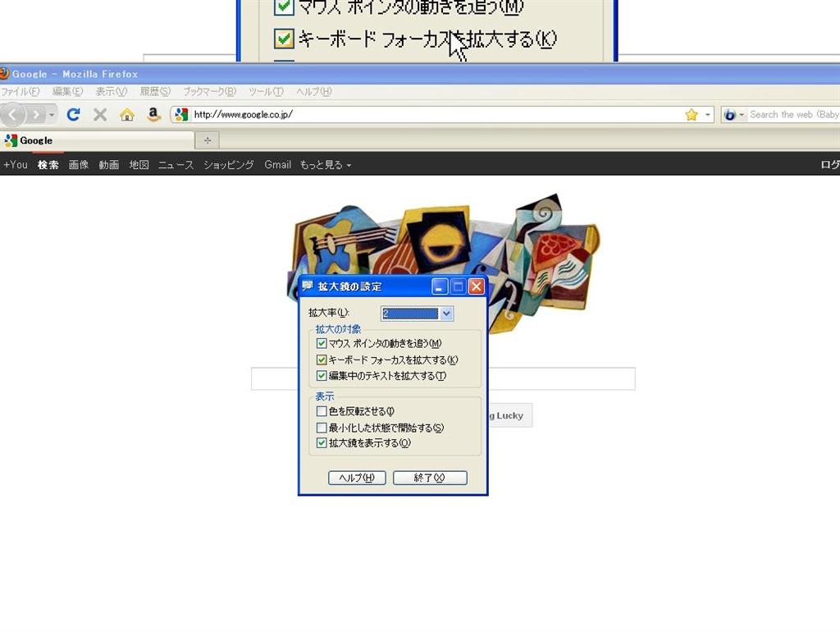This screenshot has height=632, width=840.
Task: Open the ニュース link
Action: coord(176,165)
